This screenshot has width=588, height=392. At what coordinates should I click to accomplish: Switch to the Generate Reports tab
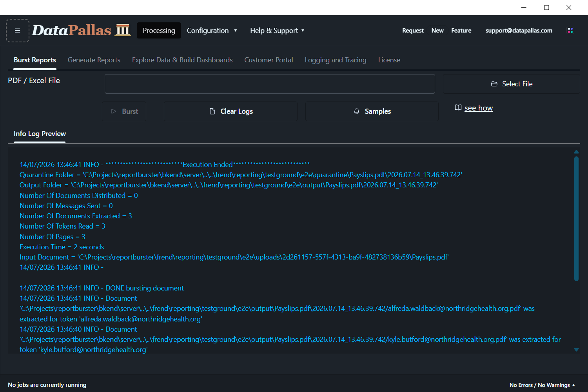click(94, 60)
